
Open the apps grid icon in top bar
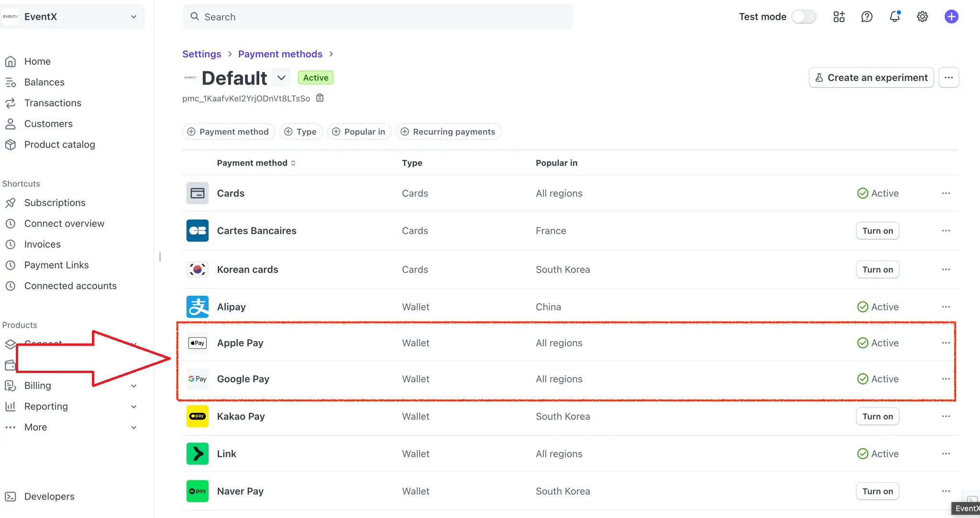click(839, 17)
